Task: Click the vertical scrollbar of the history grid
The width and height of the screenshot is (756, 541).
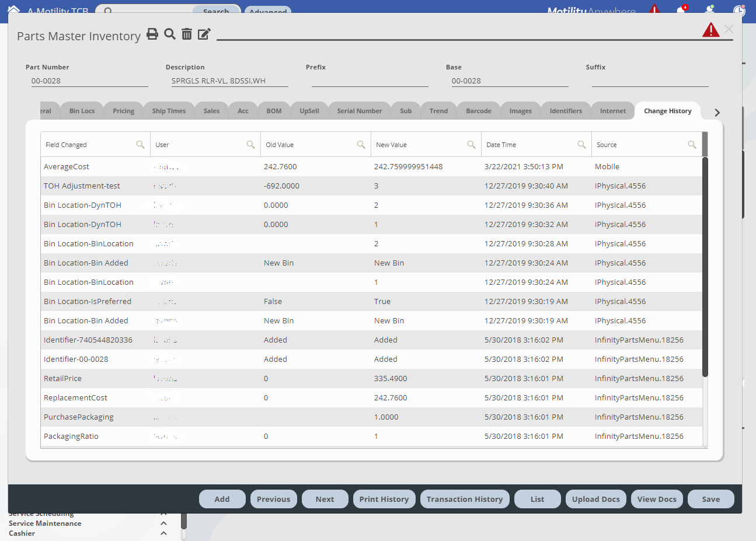Action: pos(706,263)
